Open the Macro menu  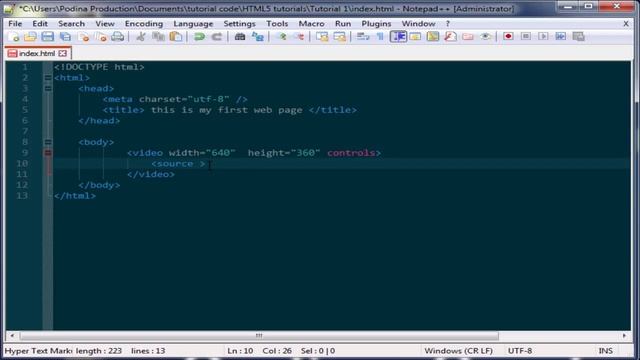[x=311, y=24]
